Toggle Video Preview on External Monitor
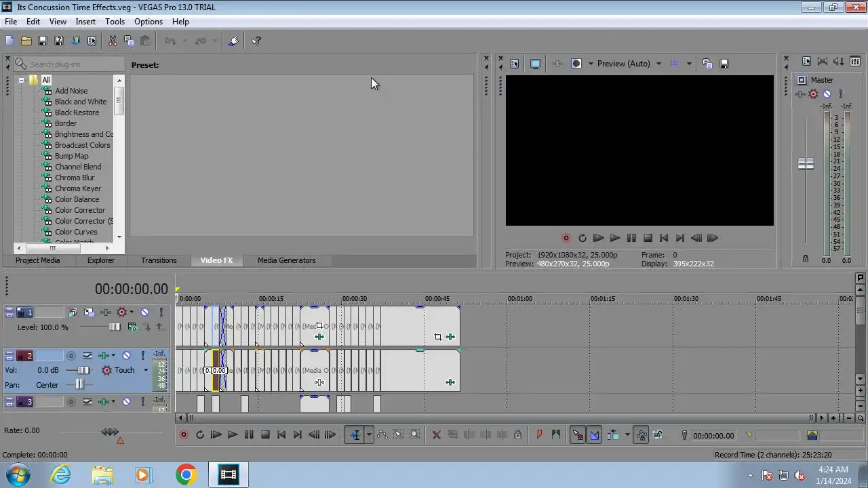The height and width of the screenshot is (488, 868). coord(536,64)
